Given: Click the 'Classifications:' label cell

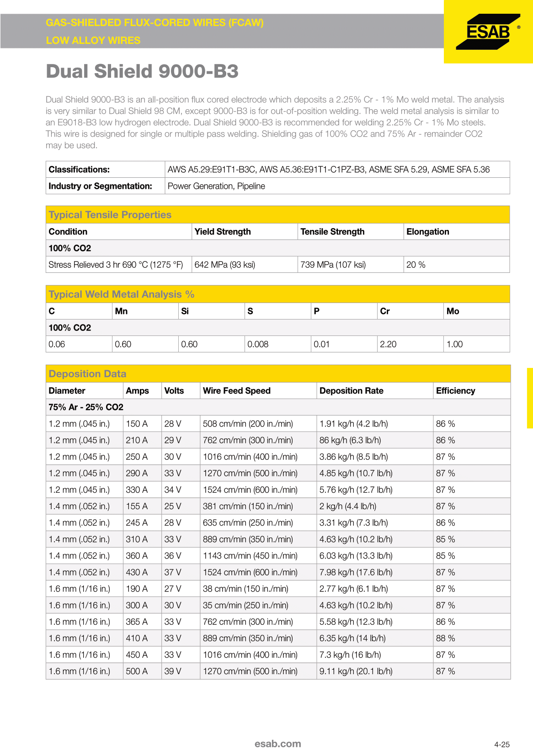Looking at the screenshot, I should (105, 170).
